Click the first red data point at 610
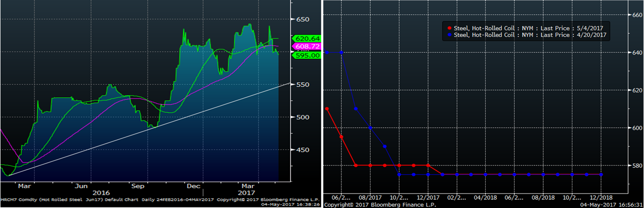Image resolution: width=644 pixels, height=208 pixels. point(327,109)
